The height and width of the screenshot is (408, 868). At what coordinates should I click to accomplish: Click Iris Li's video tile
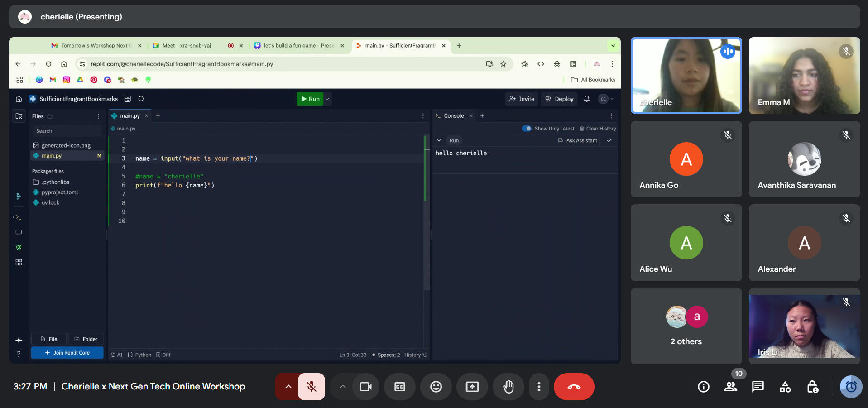pos(804,326)
